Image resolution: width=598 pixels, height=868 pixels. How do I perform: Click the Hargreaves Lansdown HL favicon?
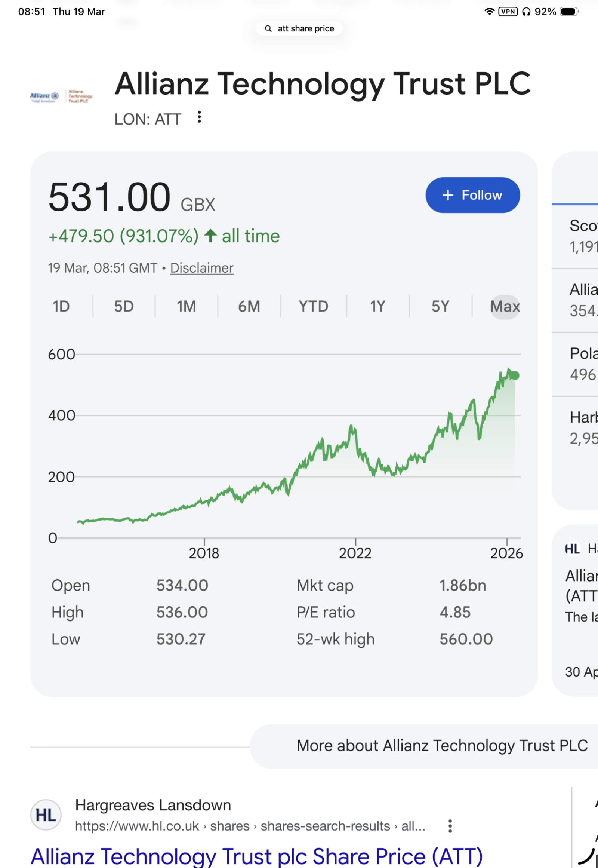point(46,815)
